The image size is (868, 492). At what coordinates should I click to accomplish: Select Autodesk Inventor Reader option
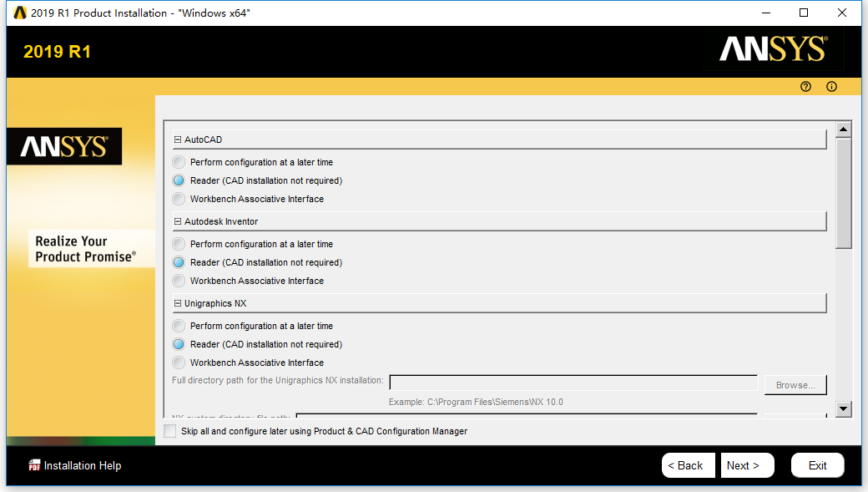tap(179, 262)
